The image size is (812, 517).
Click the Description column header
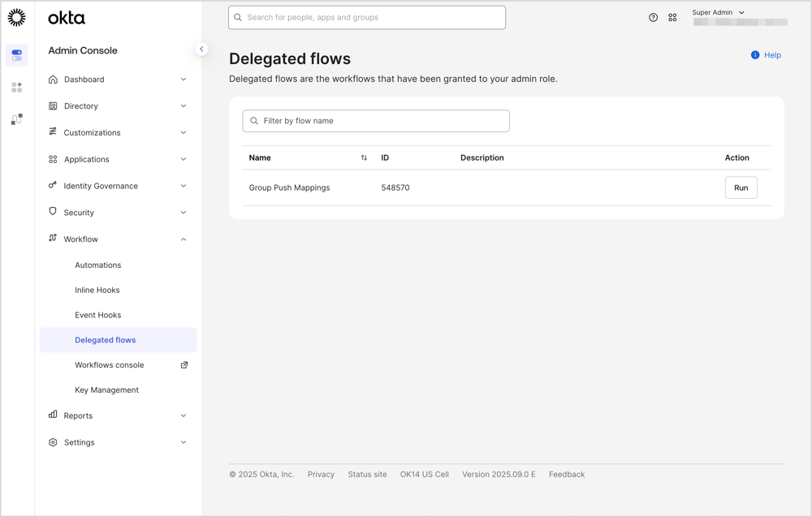pos(482,157)
